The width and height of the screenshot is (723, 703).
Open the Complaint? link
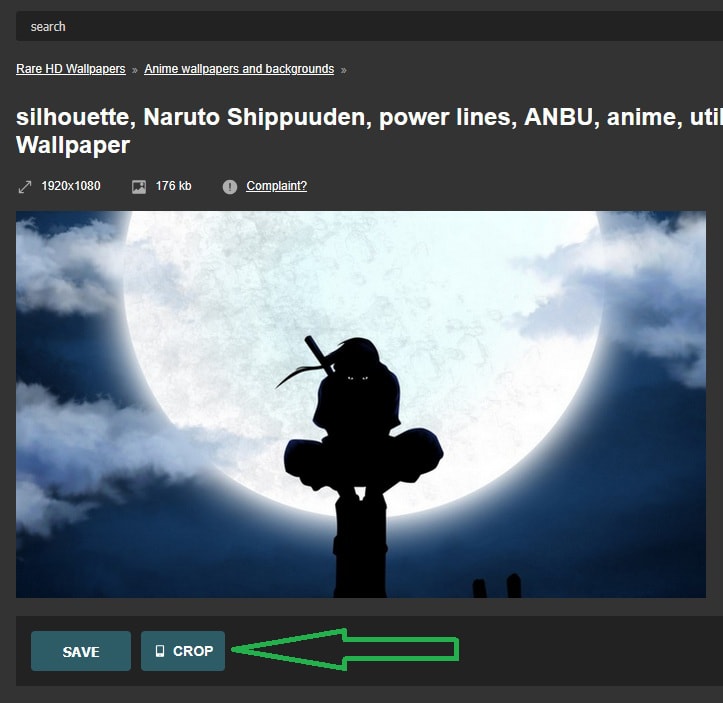click(x=276, y=186)
